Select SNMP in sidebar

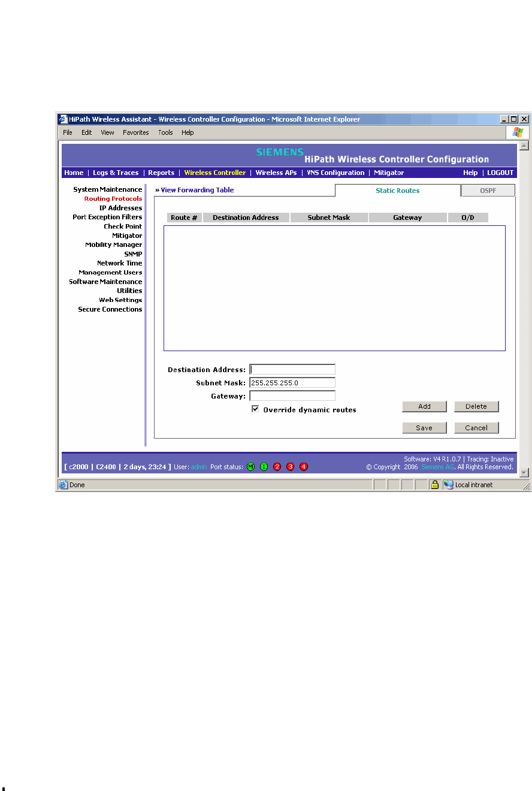(133, 254)
